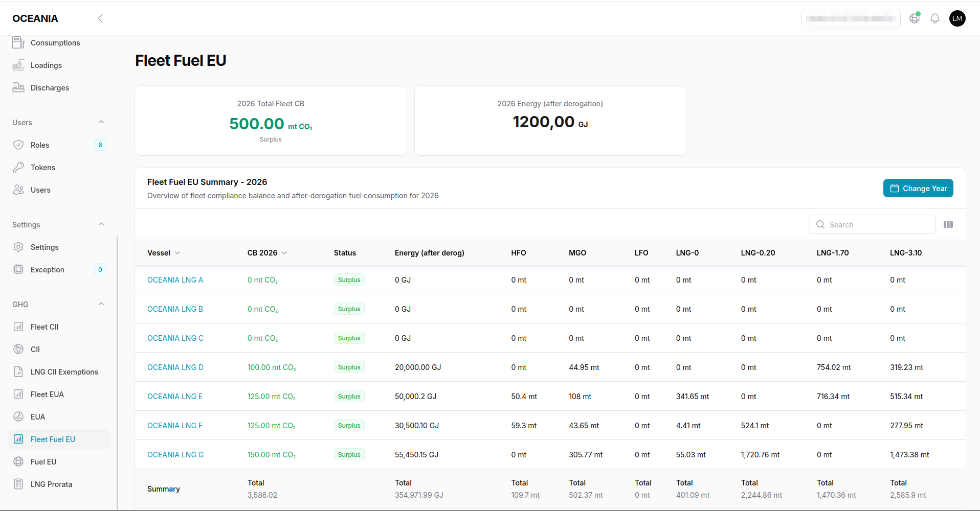Screen dimensions: 980x511
Task: Click the '150.00 mt CO₂' cell
Action: pyautogui.click(x=272, y=455)
